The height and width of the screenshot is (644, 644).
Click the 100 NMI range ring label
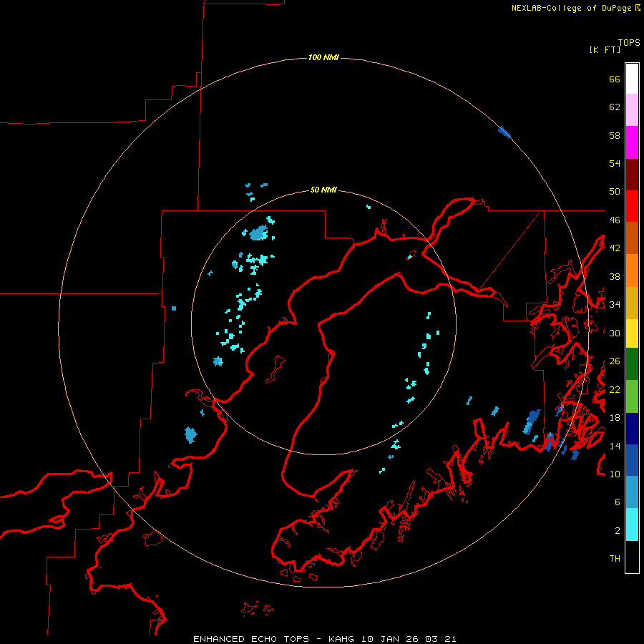pyautogui.click(x=323, y=57)
